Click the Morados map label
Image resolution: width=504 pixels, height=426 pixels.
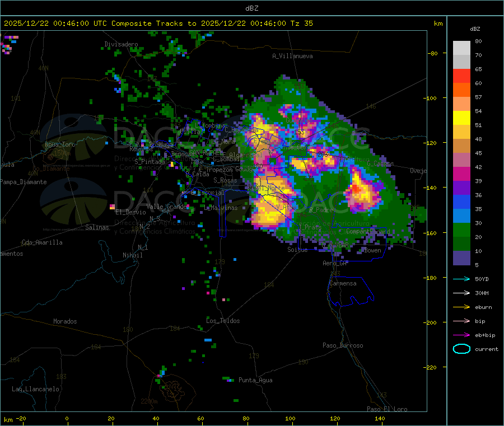point(66,321)
